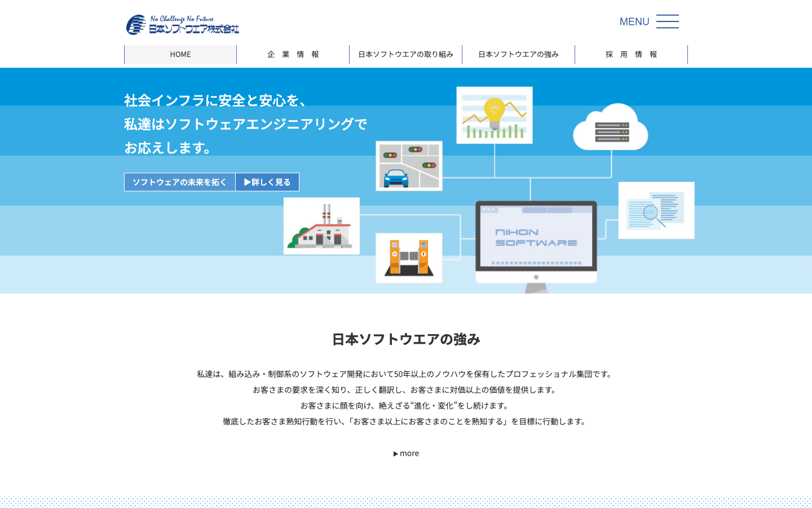Click the lightbulb chart illustration
The image size is (812, 508).
(495, 115)
